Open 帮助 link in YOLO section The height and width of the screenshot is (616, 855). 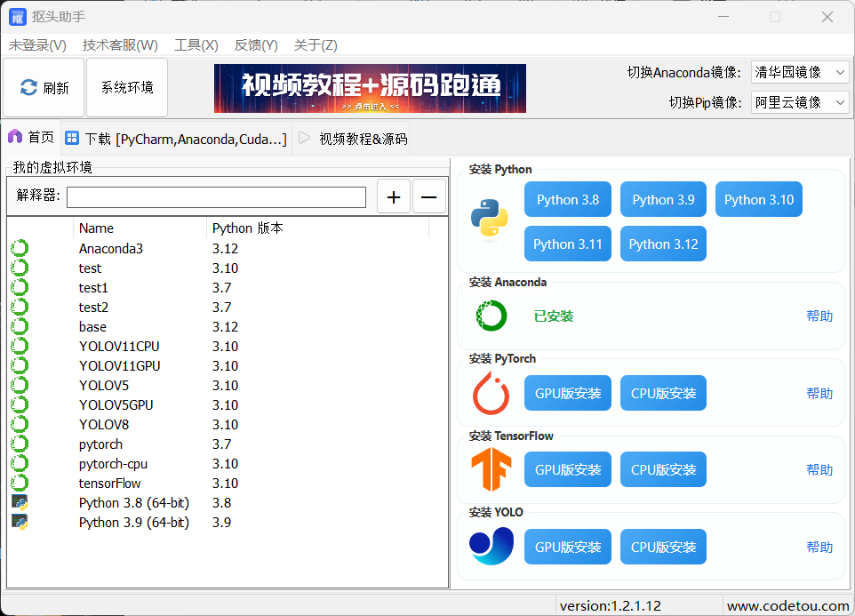pyautogui.click(x=819, y=548)
